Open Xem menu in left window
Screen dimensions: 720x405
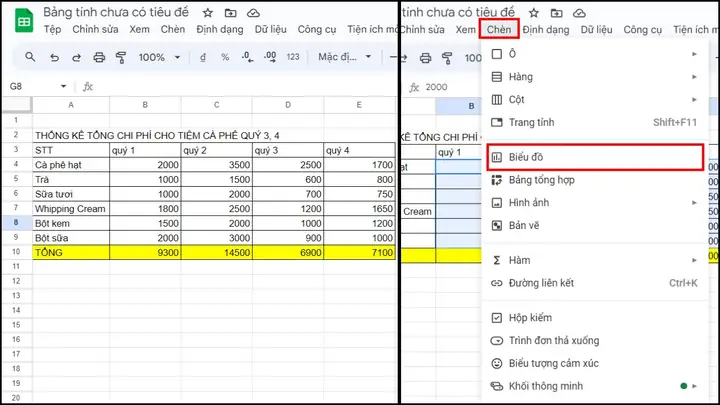pos(139,29)
